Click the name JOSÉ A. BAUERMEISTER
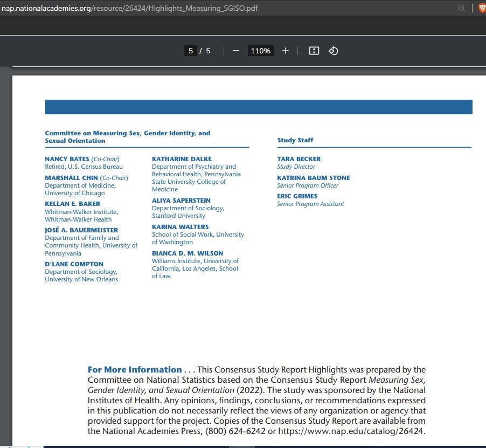The width and height of the screenshot is (486, 448). [x=81, y=230]
